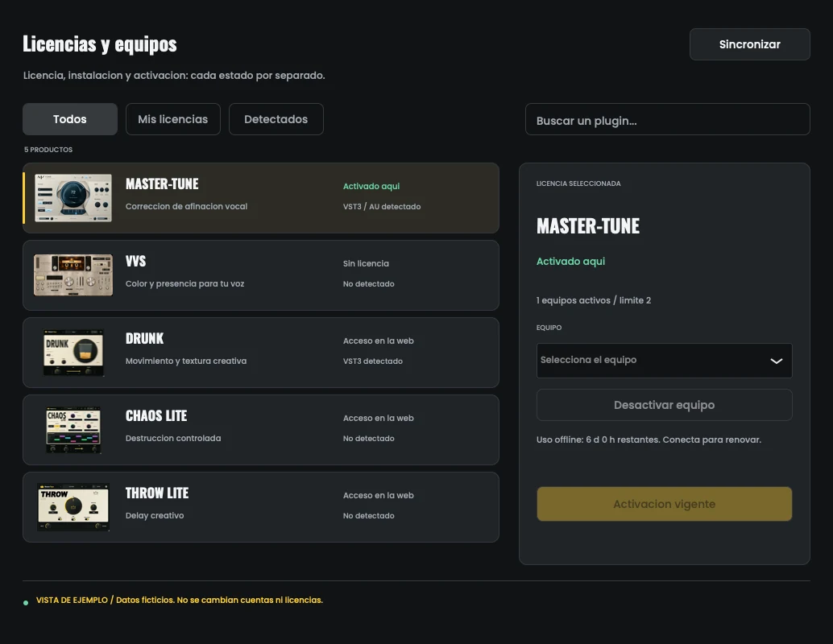
Task: Click the 'Uso offline' remaining time notice
Action: (x=649, y=440)
